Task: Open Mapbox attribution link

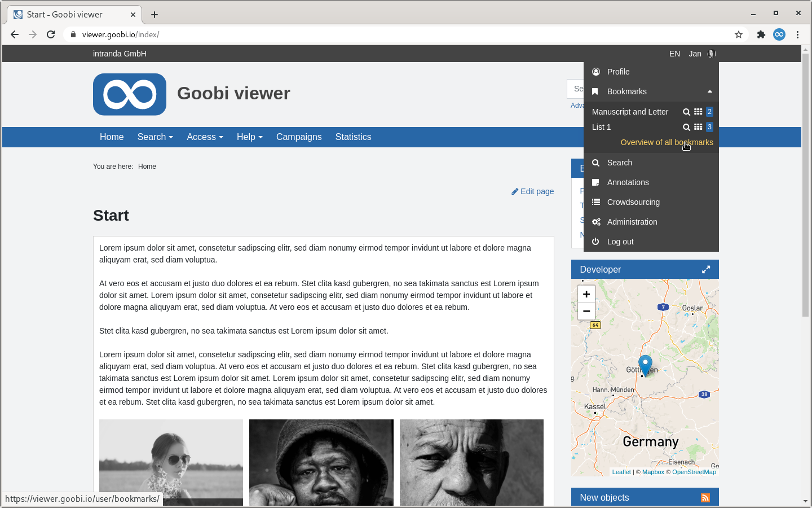Action: (x=653, y=472)
